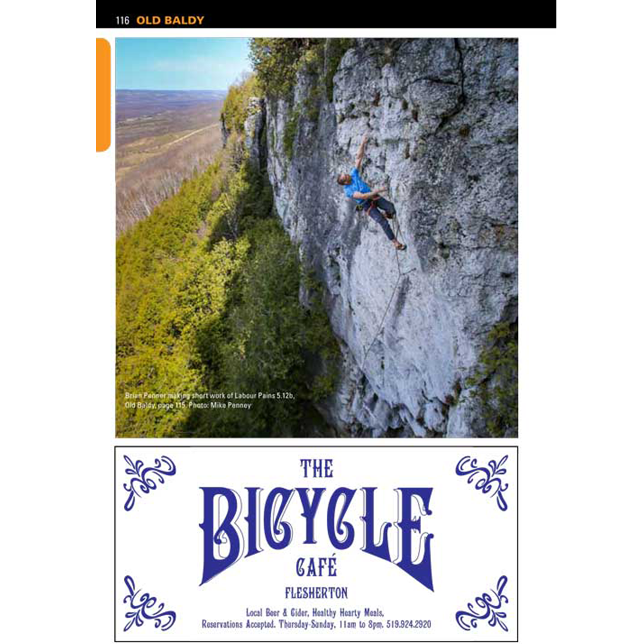This screenshot has height=644, width=644.
Task: Click the blue sky in the photo
Action: 182,64
